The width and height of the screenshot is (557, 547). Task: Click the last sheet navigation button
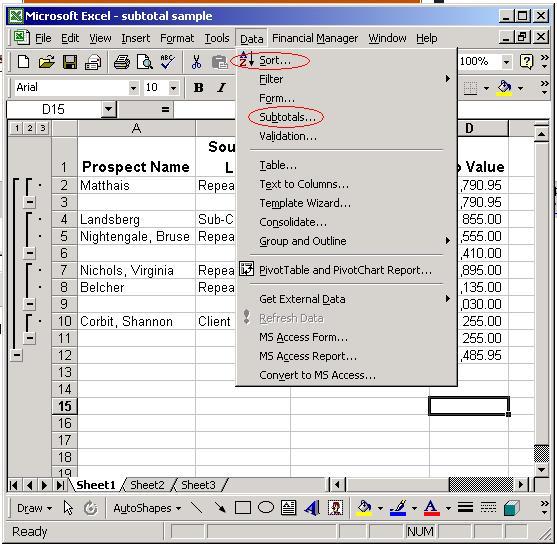pos(60,485)
